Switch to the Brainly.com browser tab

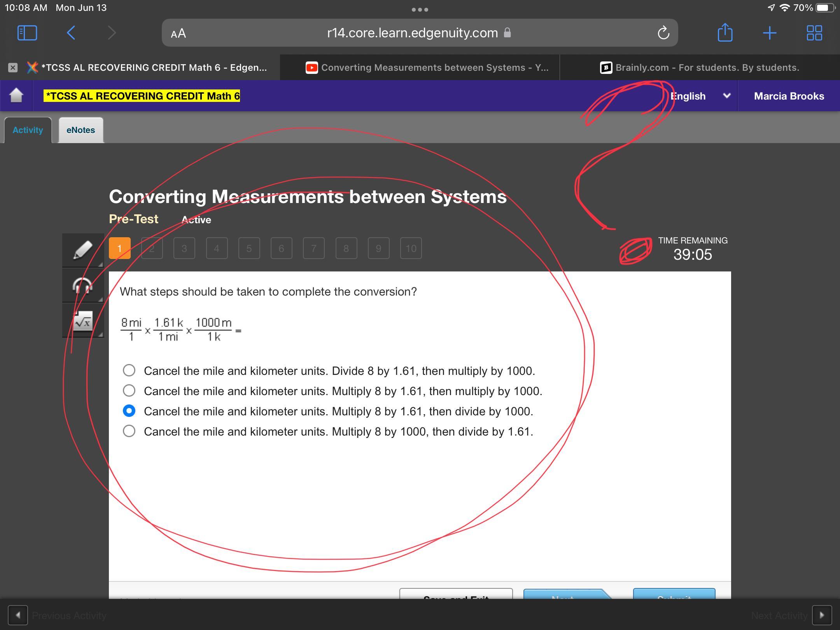[700, 68]
